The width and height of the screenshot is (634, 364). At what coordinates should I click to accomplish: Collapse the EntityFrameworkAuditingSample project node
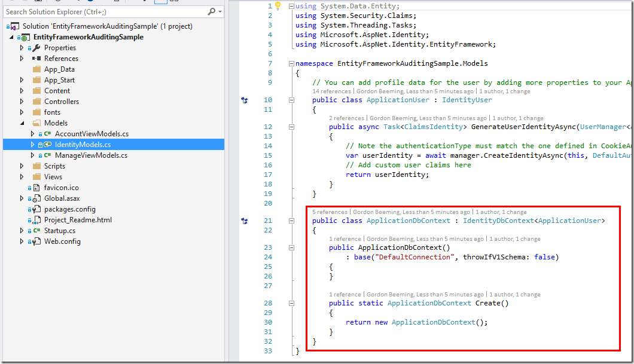pyautogui.click(x=11, y=37)
